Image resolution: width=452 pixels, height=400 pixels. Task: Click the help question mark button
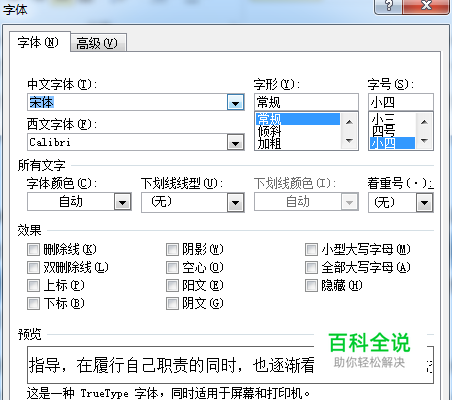click(x=388, y=6)
